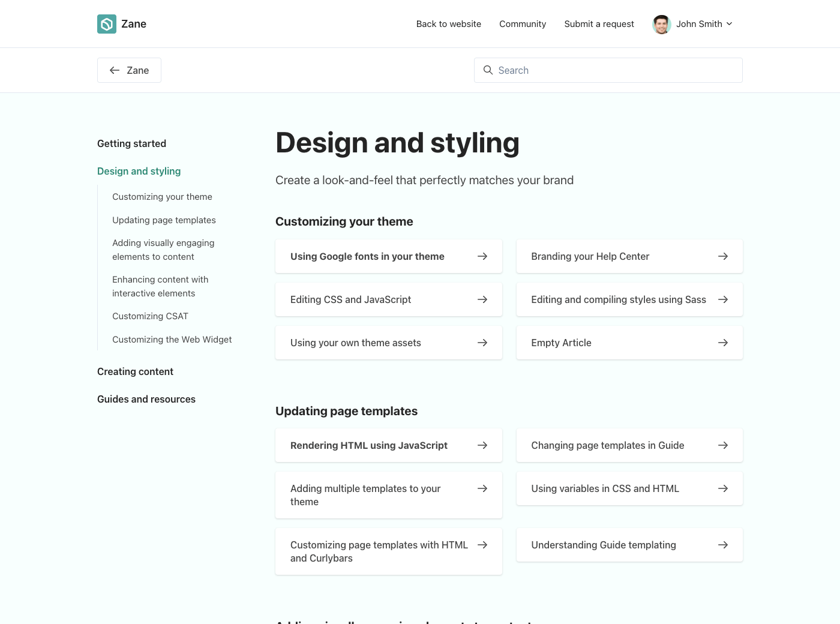Click the magnifier icon in search bar
840x624 pixels.
[x=488, y=70]
